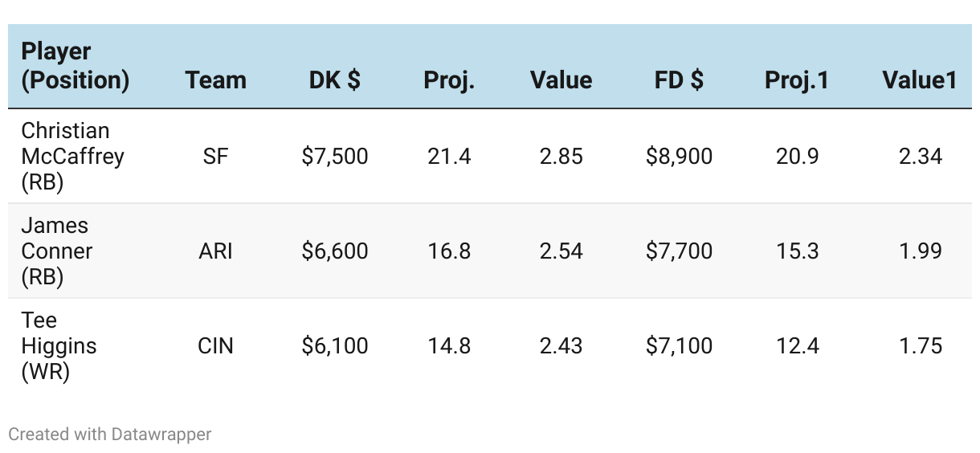This screenshot has width=980, height=453.
Task: Click the Value column header
Action: pyautogui.click(x=561, y=80)
